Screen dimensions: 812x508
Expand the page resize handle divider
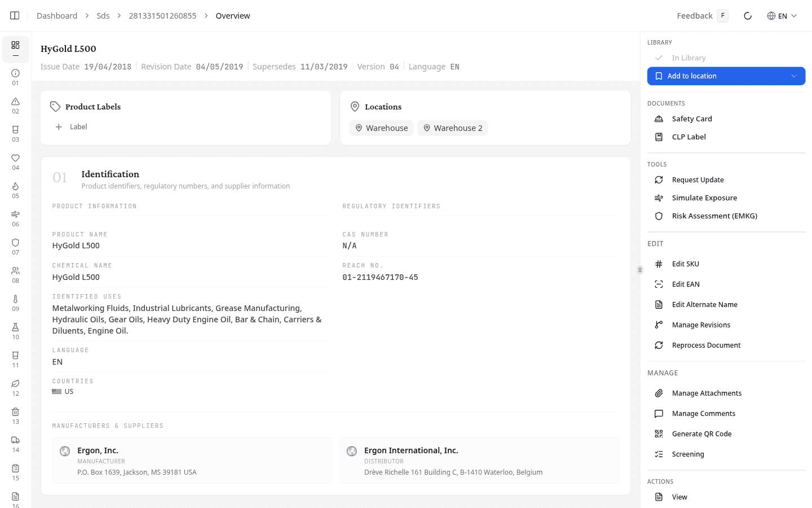point(640,270)
